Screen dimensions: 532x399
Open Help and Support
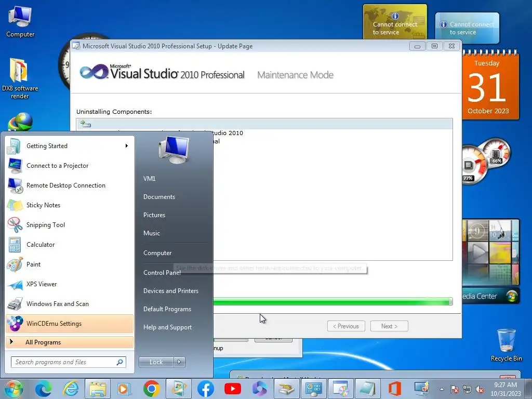167,327
